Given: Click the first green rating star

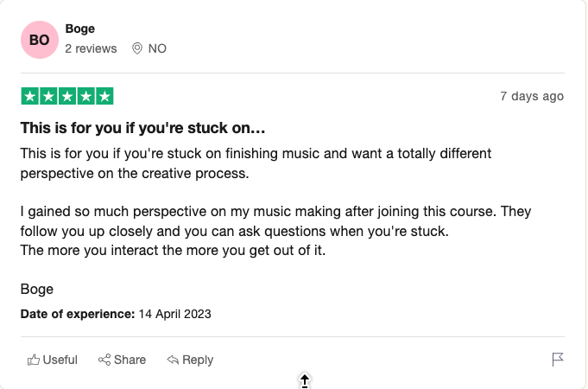Looking at the screenshot, I should coord(29,96).
